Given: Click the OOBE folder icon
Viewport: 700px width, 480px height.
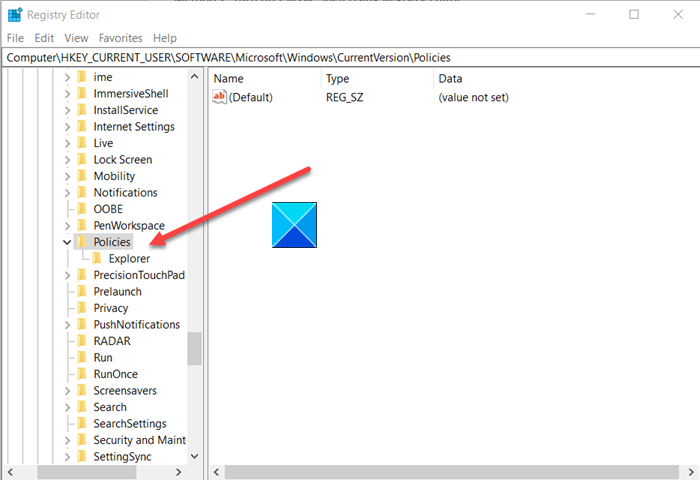Looking at the screenshot, I should 82,209.
